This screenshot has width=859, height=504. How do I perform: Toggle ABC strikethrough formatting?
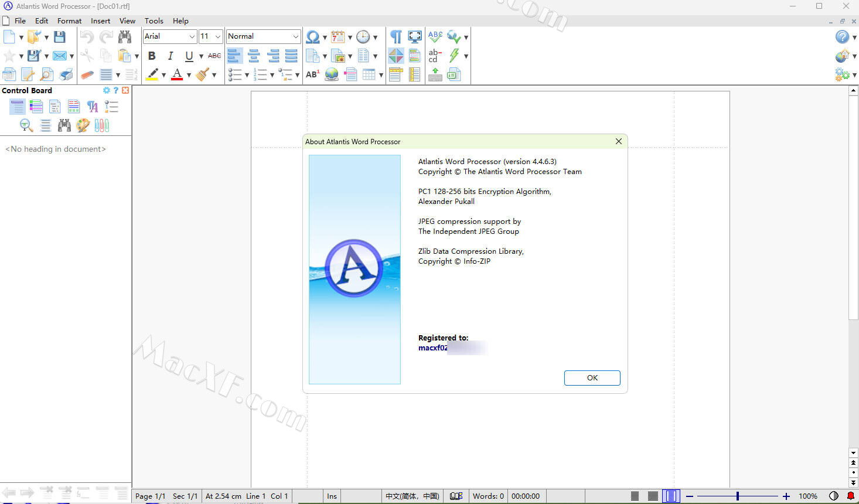tap(214, 56)
